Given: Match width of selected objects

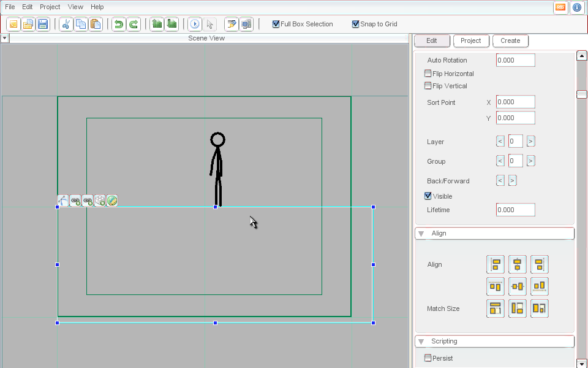Looking at the screenshot, I should (x=495, y=309).
